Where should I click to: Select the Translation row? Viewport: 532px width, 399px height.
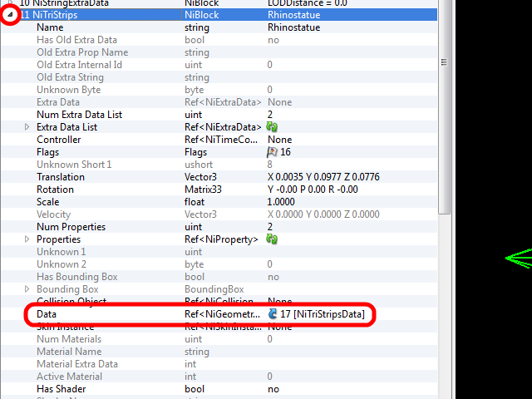point(60,177)
